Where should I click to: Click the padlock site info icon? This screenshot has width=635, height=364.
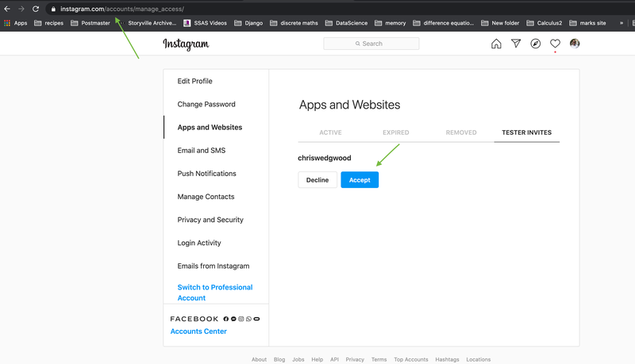pyautogui.click(x=53, y=9)
